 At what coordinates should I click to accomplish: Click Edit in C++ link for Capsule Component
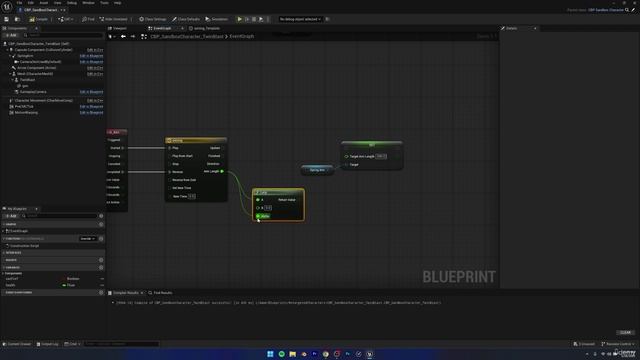click(x=95, y=50)
